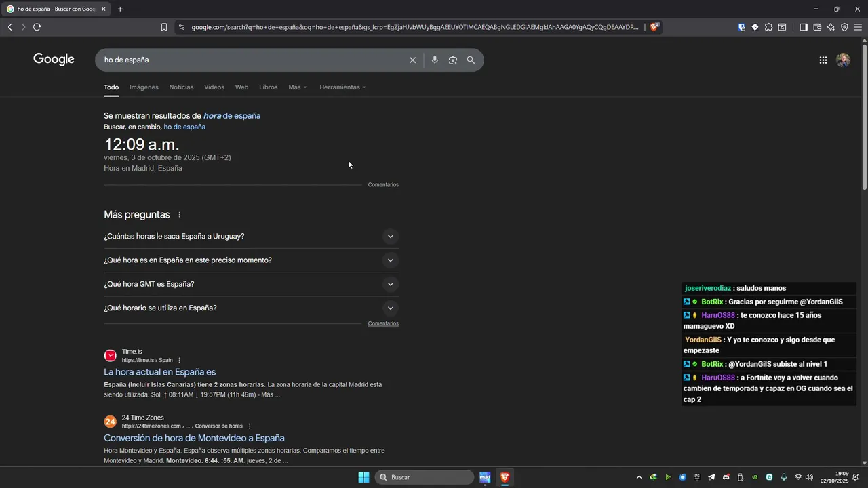Image resolution: width=868 pixels, height=488 pixels.
Task: Click Comentarios under Más preguntas
Action: coord(383,324)
